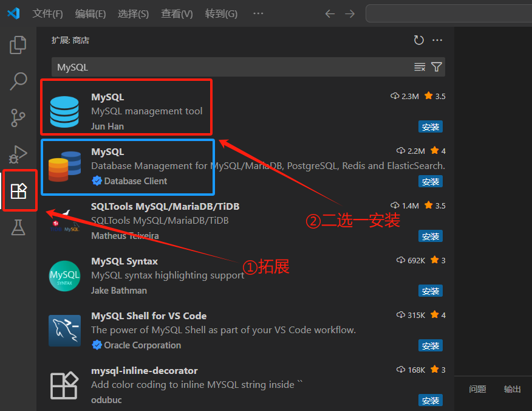This screenshot has width=532, height=411.
Task: Open the 'MySQL Syntax' extension title
Action: (x=124, y=261)
